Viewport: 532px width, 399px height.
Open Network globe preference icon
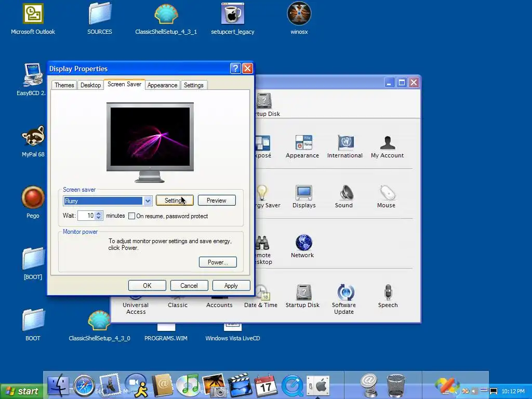302,246
